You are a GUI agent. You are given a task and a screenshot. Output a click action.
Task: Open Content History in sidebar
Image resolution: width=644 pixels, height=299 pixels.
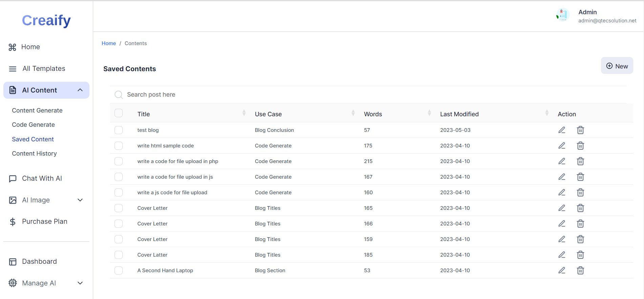(34, 154)
